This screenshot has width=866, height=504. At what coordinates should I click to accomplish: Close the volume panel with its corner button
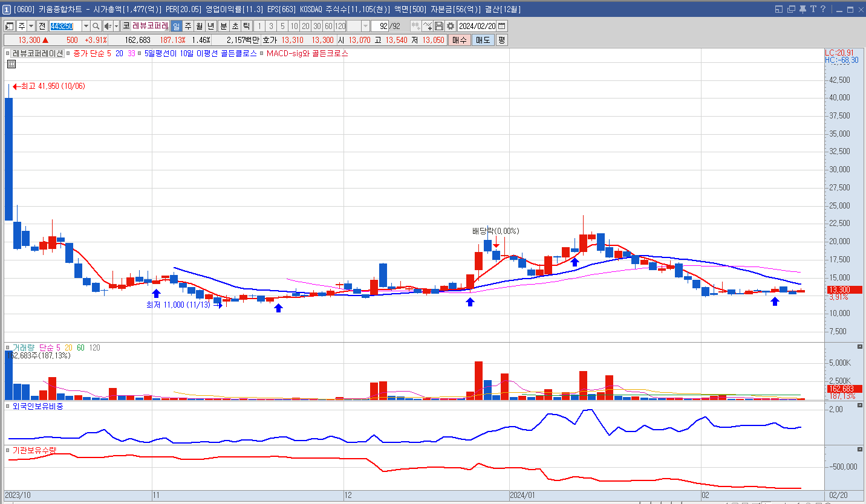pos(860,346)
